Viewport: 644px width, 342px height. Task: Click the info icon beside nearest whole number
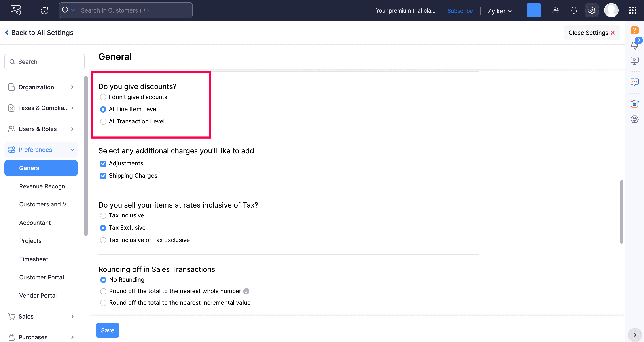[246, 291]
